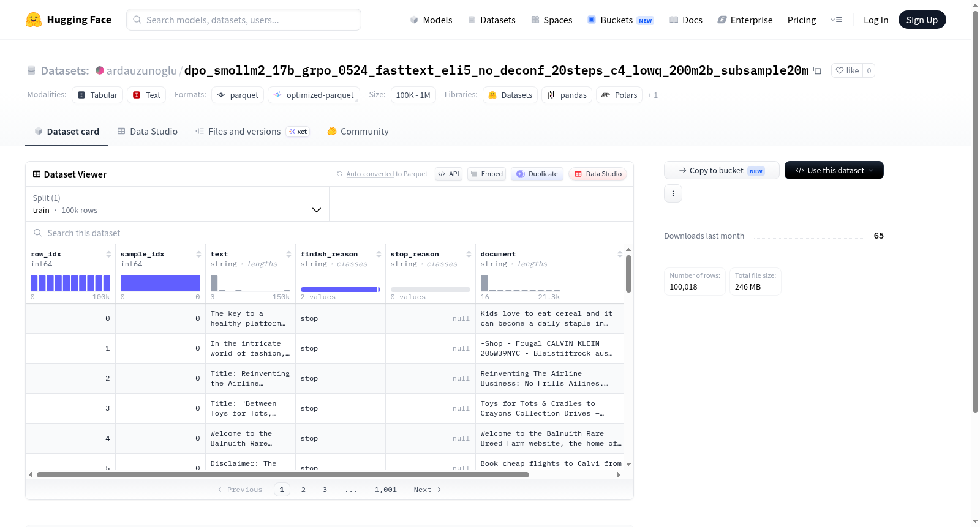Viewport: 980px width, 527px height.
Task: Expand the Split train dropdown
Action: pos(177,204)
